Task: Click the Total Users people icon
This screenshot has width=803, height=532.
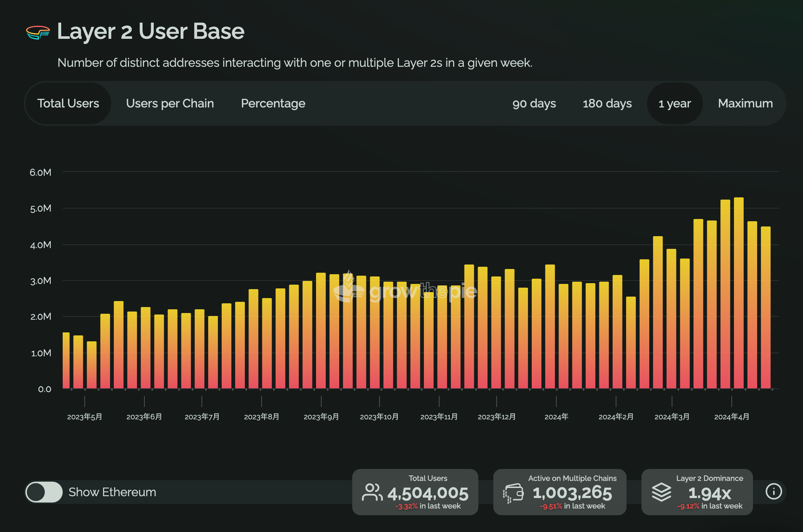Action: (372, 492)
